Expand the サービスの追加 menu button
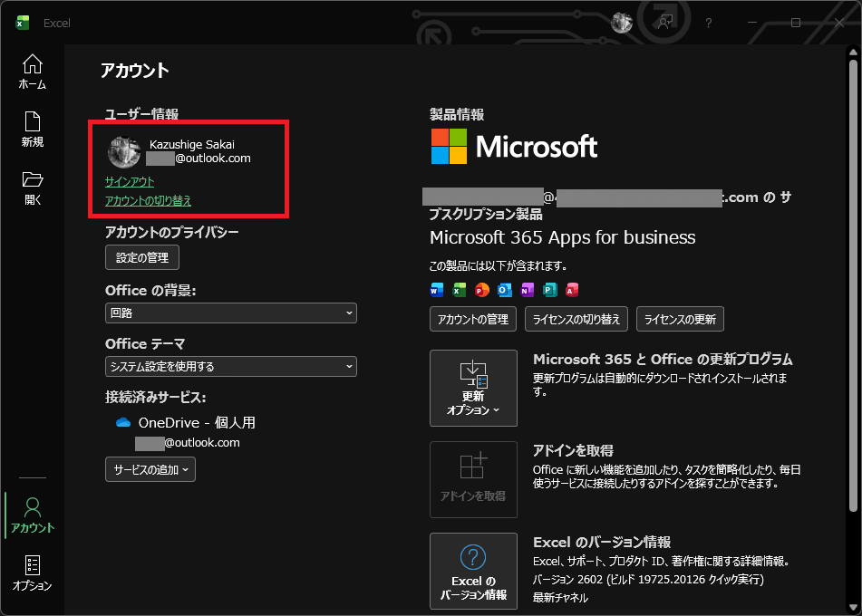862x616 pixels. pos(150,469)
